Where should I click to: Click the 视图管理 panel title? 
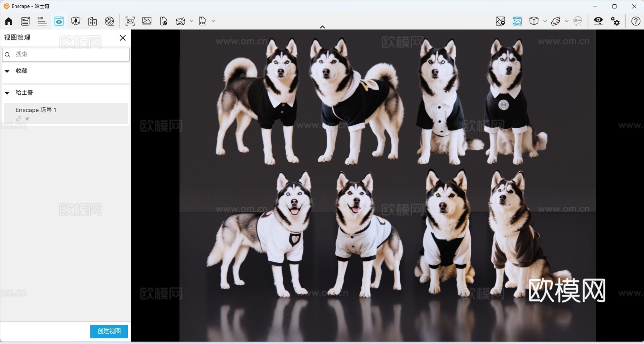tap(17, 38)
